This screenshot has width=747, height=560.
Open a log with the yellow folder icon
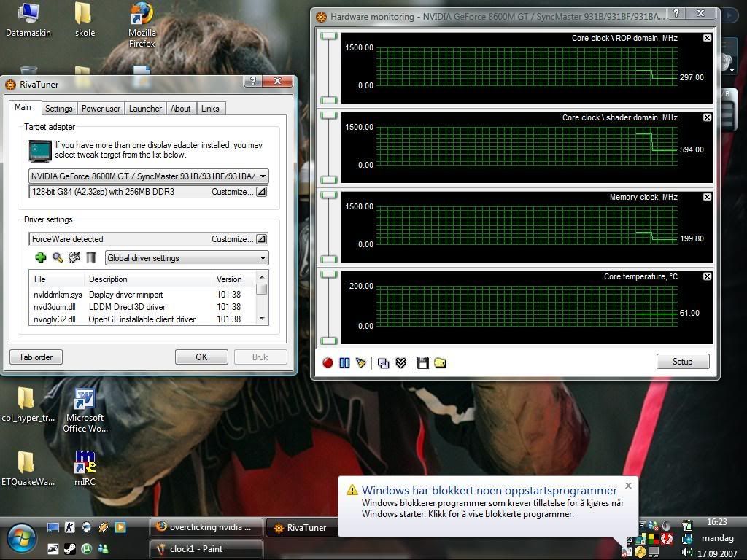coord(440,363)
